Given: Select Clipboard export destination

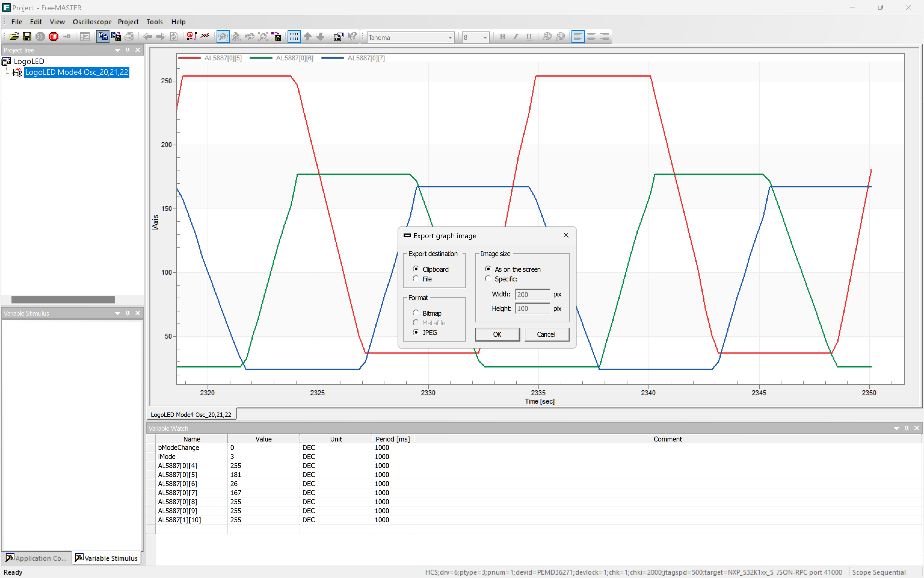Looking at the screenshot, I should [431, 269].
